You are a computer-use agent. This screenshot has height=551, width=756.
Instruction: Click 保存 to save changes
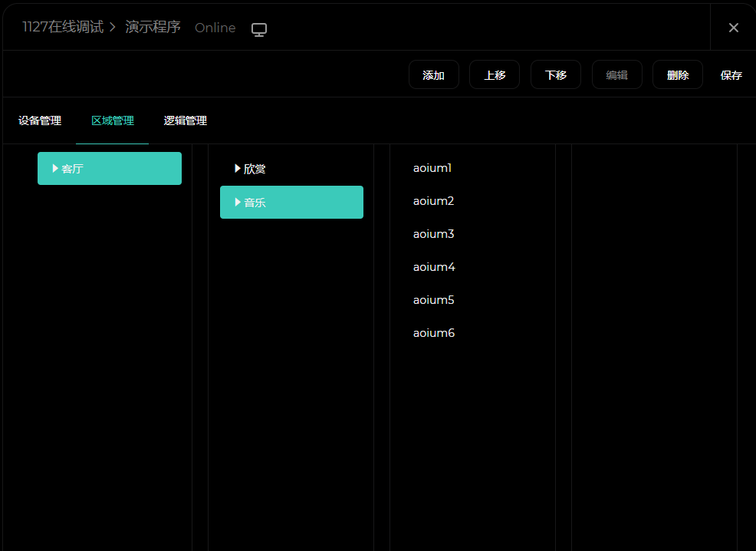click(x=731, y=75)
